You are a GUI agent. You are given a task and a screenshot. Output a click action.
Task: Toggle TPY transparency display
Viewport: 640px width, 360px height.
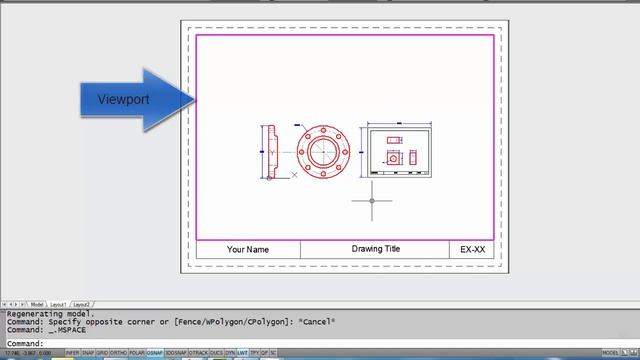pyautogui.click(x=255, y=353)
